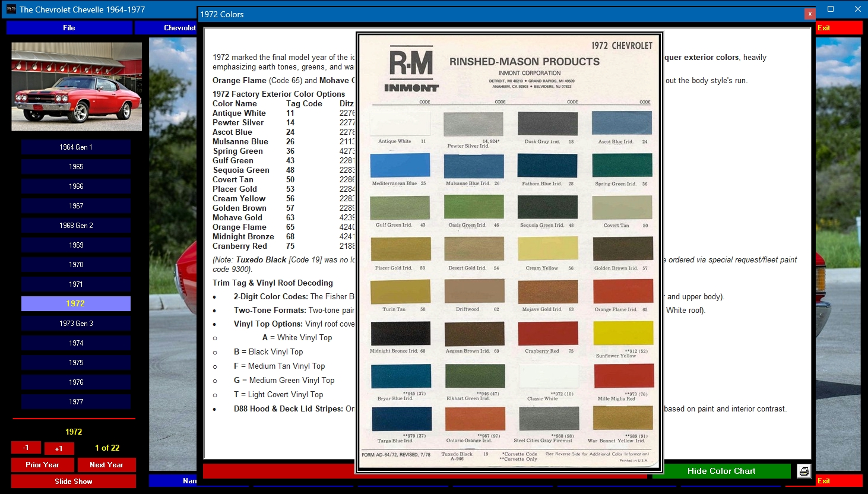The width and height of the screenshot is (868, 494).
Task: Click the Turin Tan swatch in the chart
Action: (x=400, y=292)
